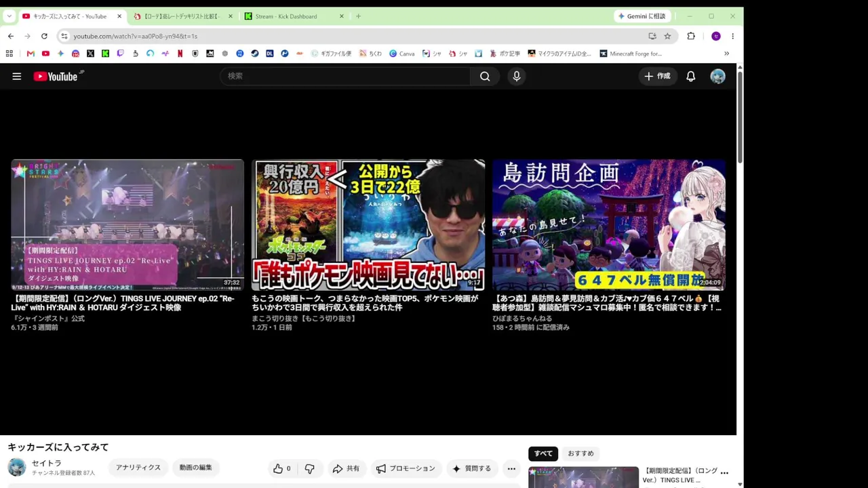Install app icon in address bar
868x488 pixels.
[652, 36]
